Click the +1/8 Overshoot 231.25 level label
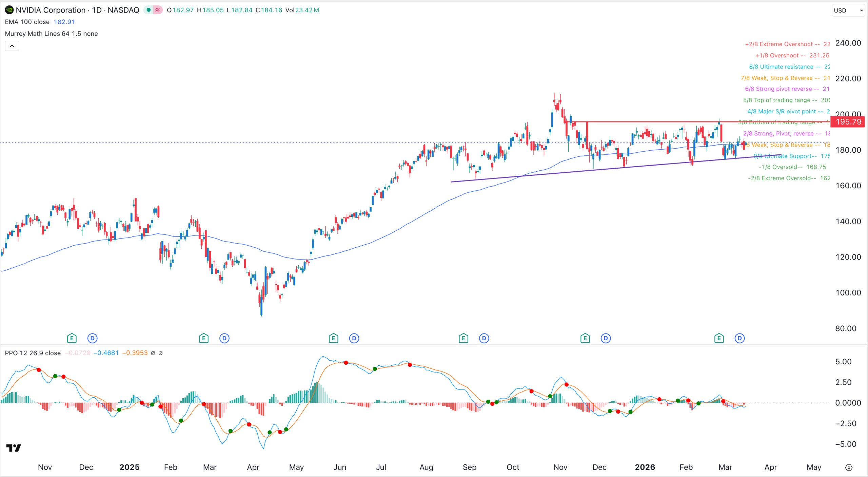This screenshot has height=477, width=868. click(x=792, y=56)
